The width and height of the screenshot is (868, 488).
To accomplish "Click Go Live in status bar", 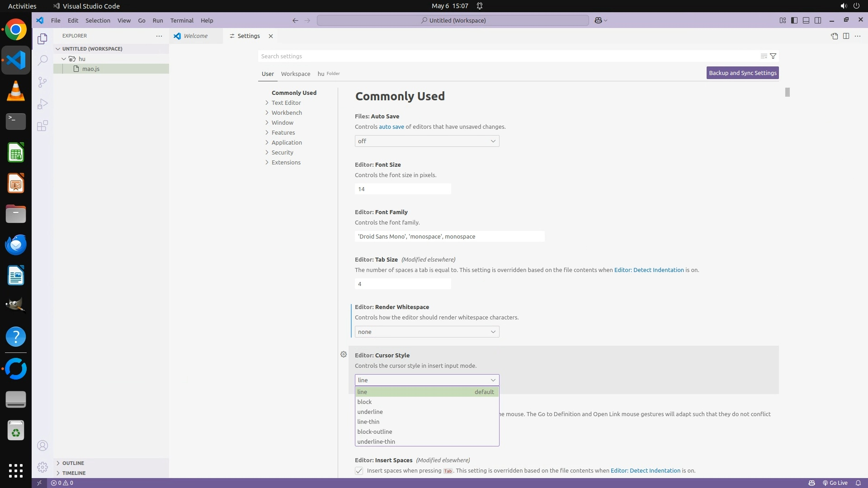I will [x=835, y=483].
